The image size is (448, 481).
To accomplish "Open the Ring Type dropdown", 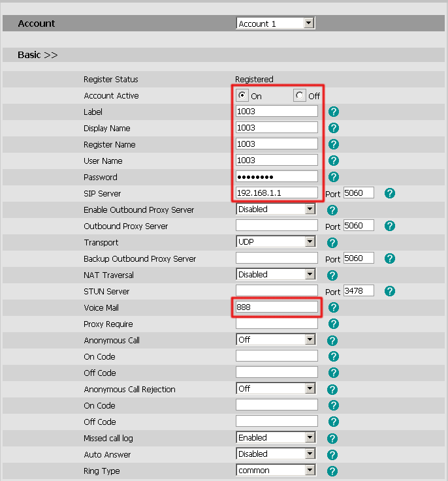I will (276, 471).
